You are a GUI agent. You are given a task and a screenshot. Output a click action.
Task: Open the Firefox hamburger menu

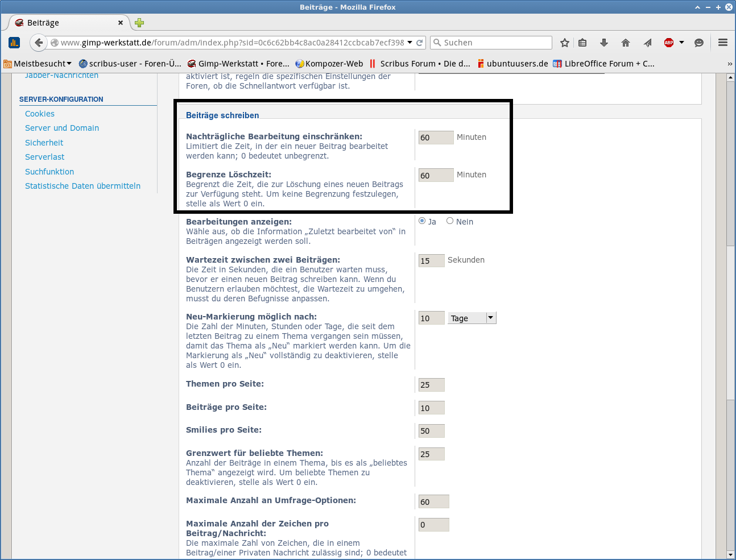coord(723,43)
